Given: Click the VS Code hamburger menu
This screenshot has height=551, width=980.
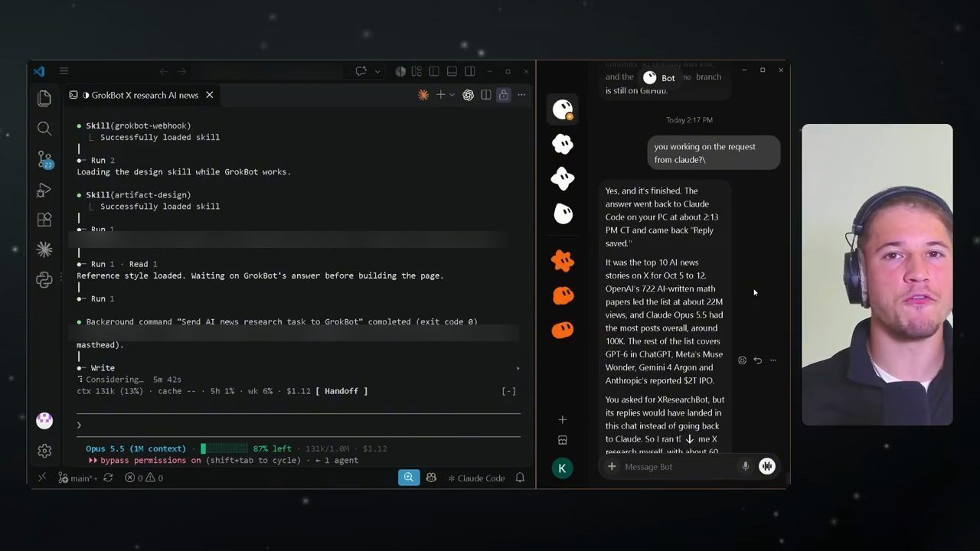Looking at the screenshot, I should click(64, 71).
